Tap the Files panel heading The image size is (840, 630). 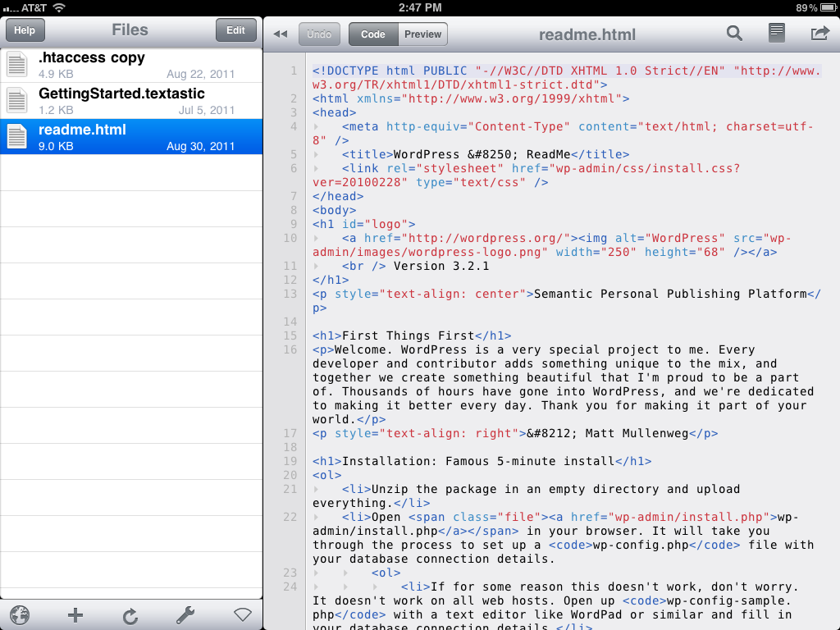coord(130,30)
